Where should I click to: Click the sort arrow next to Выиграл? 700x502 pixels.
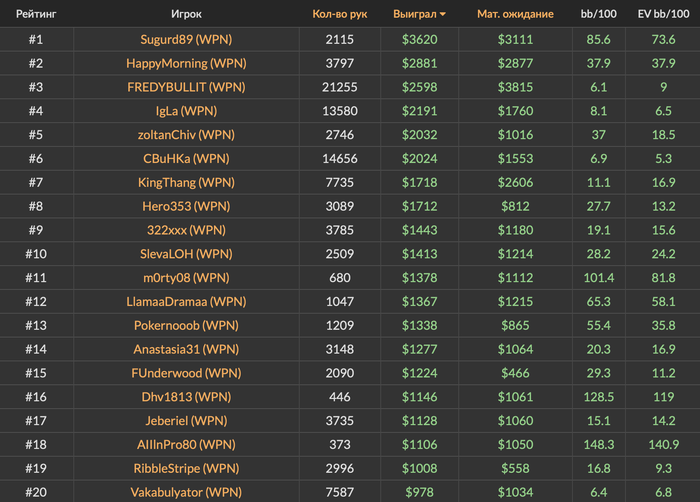(x=442, y=14)
